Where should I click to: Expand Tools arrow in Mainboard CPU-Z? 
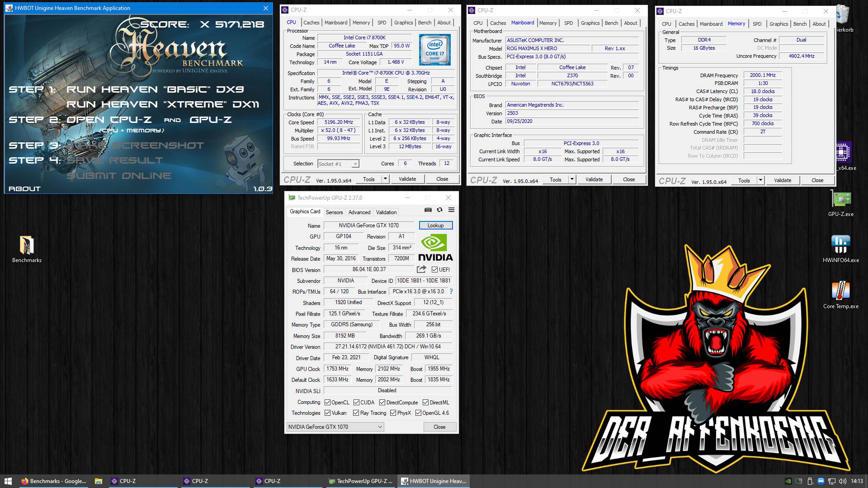[x=572, y=179]
